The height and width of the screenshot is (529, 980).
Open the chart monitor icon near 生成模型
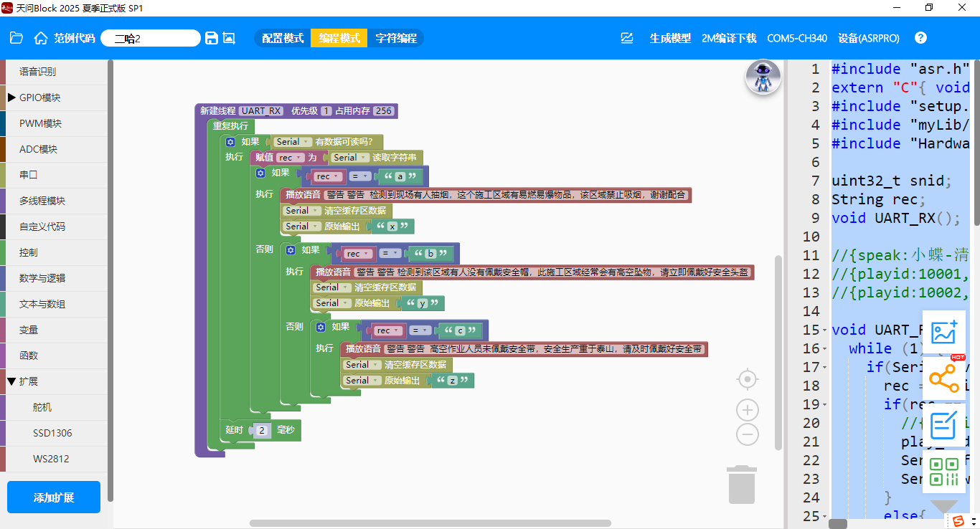click(x=627, y=38)
